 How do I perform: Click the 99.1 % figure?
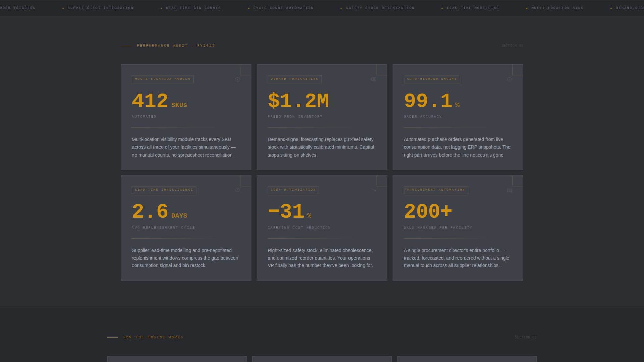click(x=432, y=101)
